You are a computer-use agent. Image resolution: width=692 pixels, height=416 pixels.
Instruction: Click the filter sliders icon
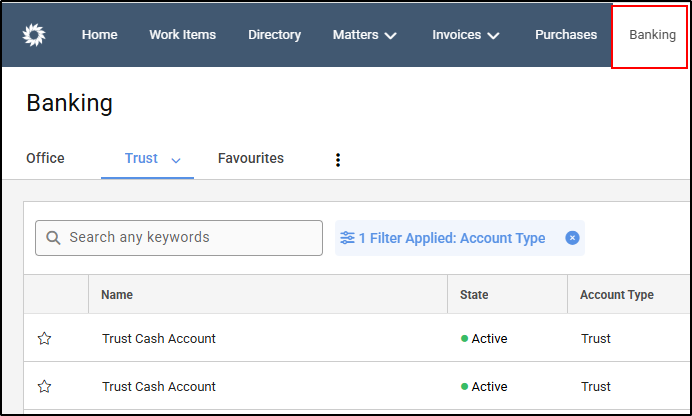coord(347,238)
